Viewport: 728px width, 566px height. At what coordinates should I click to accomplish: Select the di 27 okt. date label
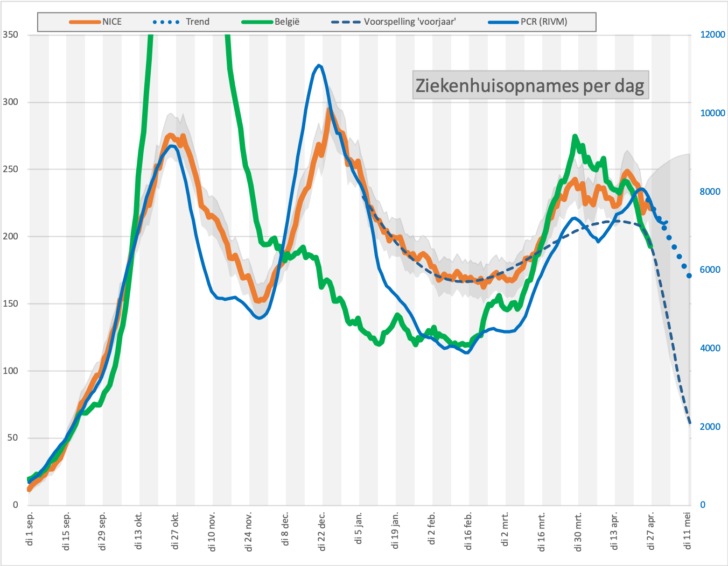(176, 530)
